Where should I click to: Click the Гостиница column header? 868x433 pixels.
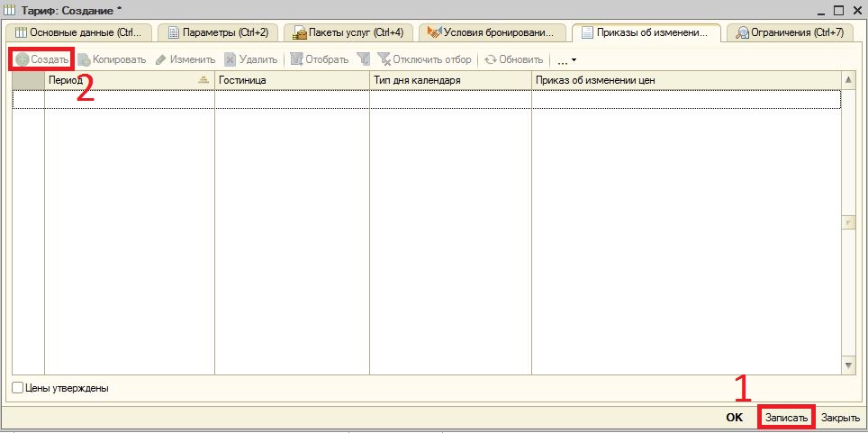[292, 80]
